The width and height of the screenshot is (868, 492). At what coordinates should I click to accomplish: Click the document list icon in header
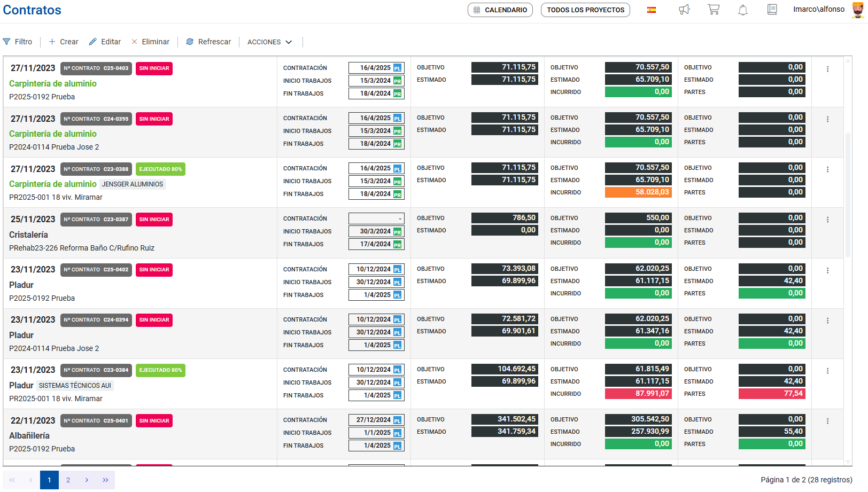772,10
